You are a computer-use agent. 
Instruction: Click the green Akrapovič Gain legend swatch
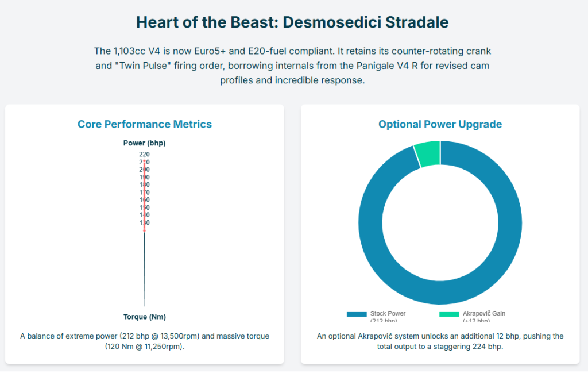click(x=449, y=314)
